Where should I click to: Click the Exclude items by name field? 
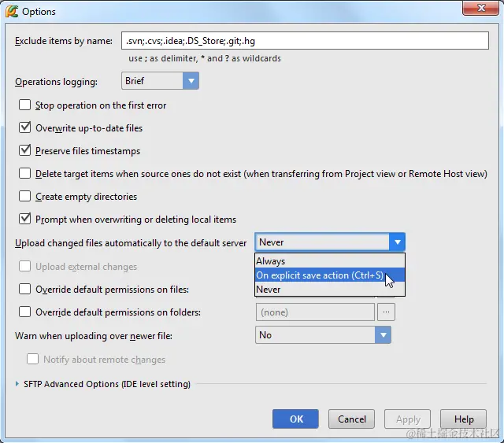305,41
